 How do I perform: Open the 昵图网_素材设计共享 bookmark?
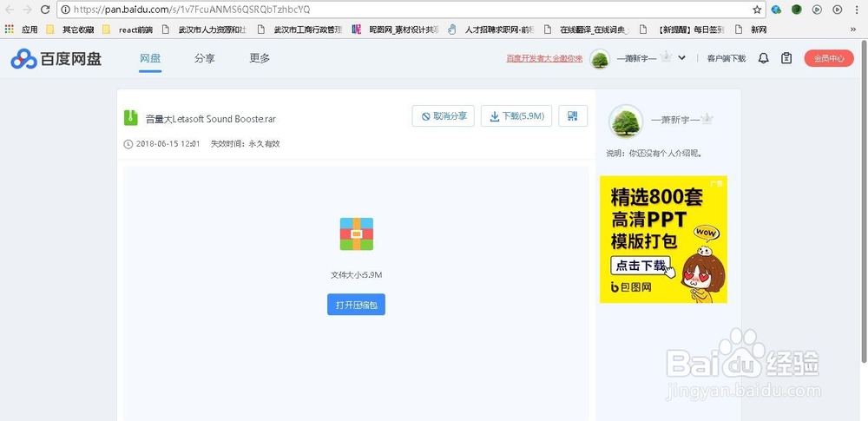[x=396, y=30]
